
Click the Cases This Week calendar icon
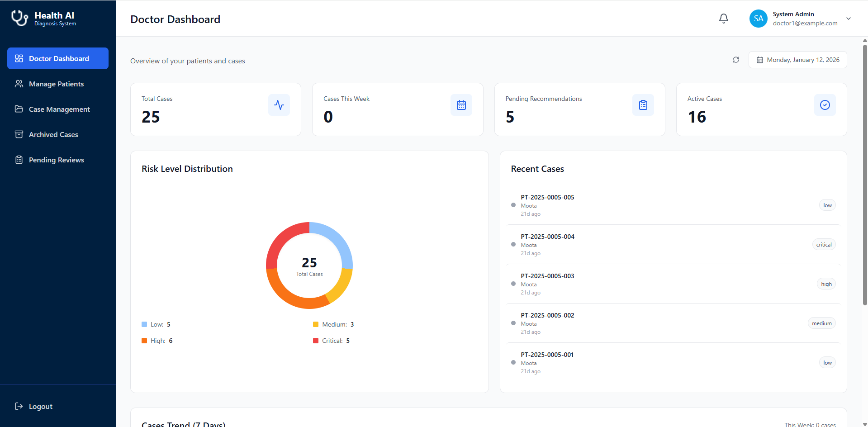click(461, 105)
